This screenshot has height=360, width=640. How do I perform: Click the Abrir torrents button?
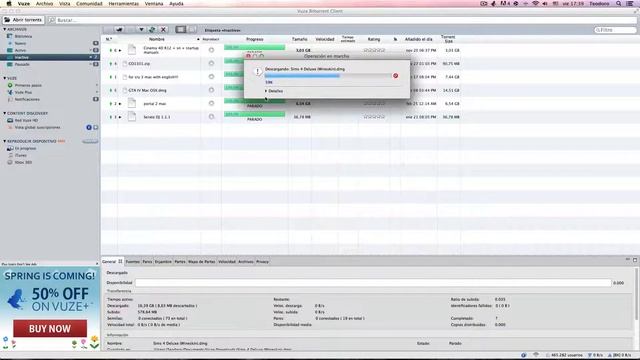click(23, 20)
